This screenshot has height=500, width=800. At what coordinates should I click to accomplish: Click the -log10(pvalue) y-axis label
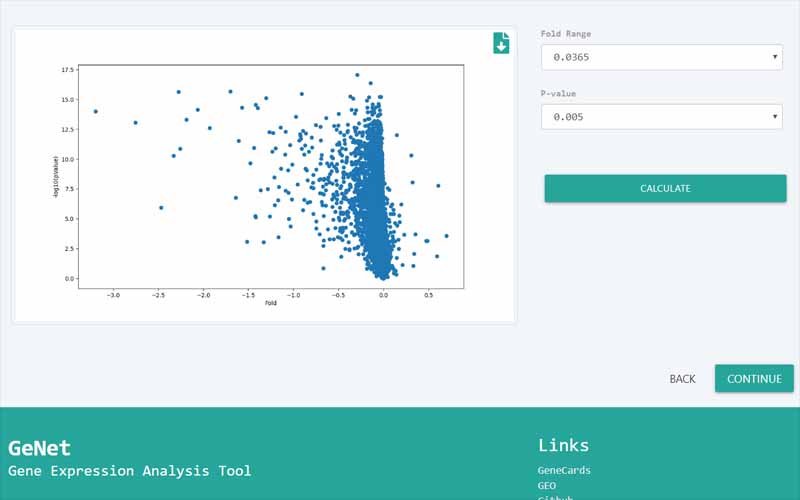55,175
